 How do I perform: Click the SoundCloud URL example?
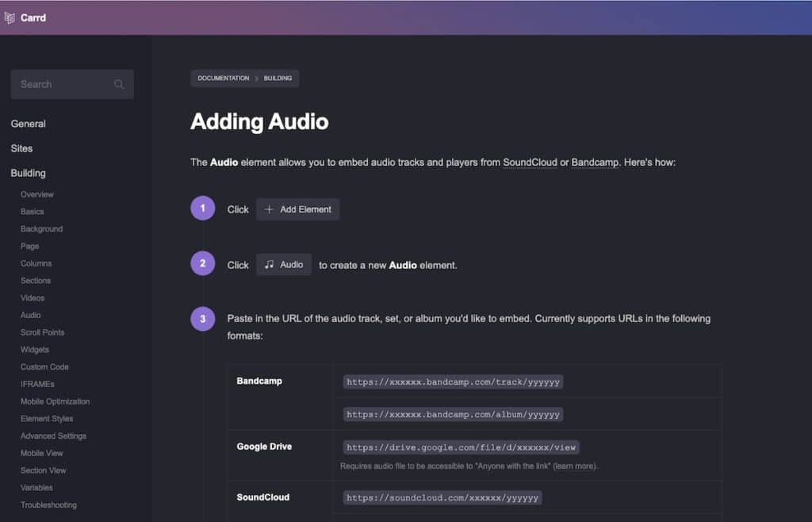coord(442,497)
